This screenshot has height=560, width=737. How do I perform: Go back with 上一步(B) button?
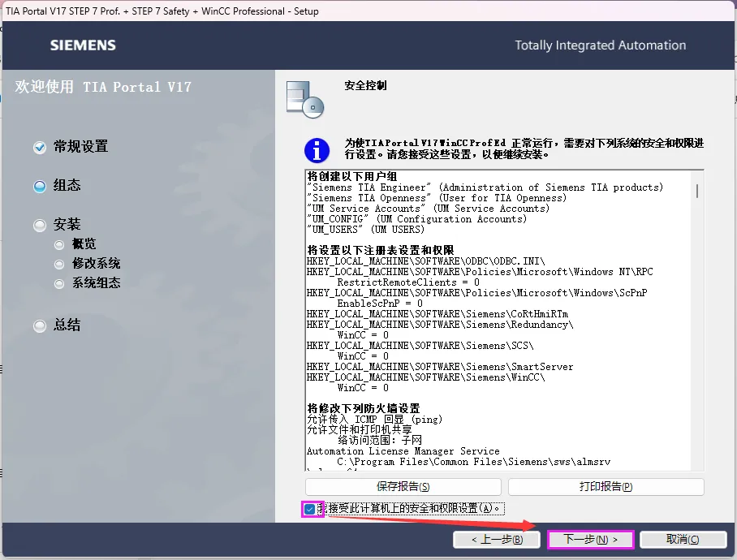click(x=497, y=540)
